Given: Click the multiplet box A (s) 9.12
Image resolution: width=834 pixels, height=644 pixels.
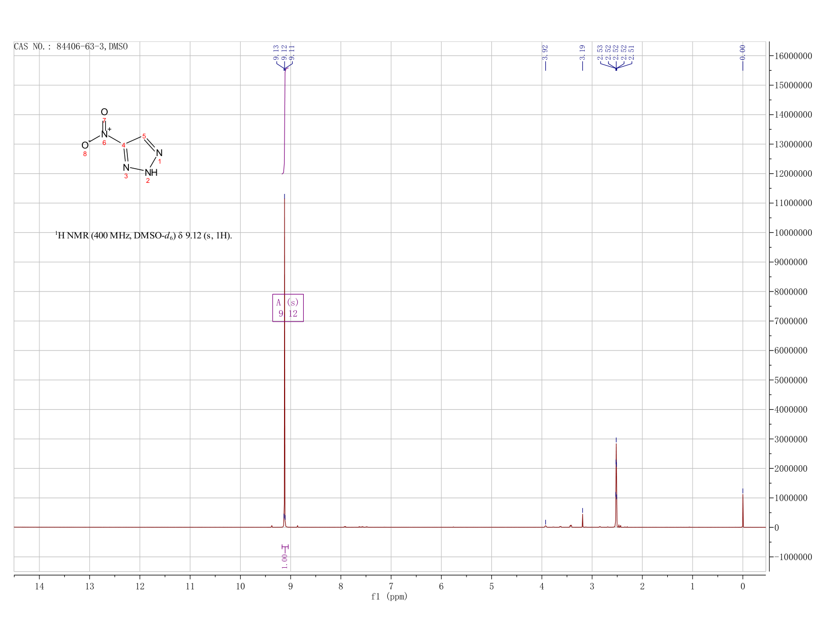Looking at the screenshot, I should click(288, 308).
